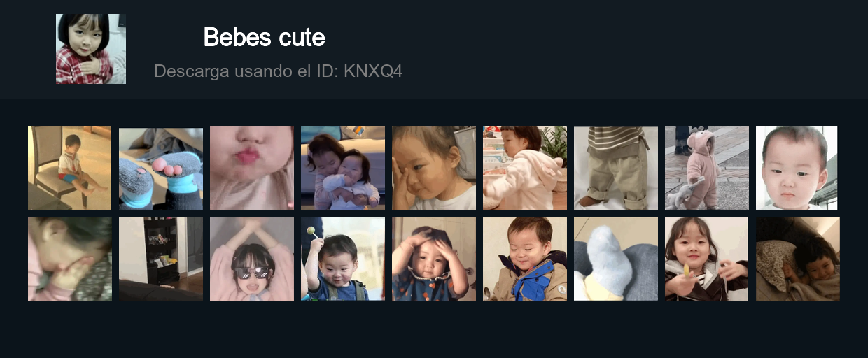Viewport: 868px width, 358px height.
Task: Pick sticker of child sleeping under blanket
Action: coord(798,259)
